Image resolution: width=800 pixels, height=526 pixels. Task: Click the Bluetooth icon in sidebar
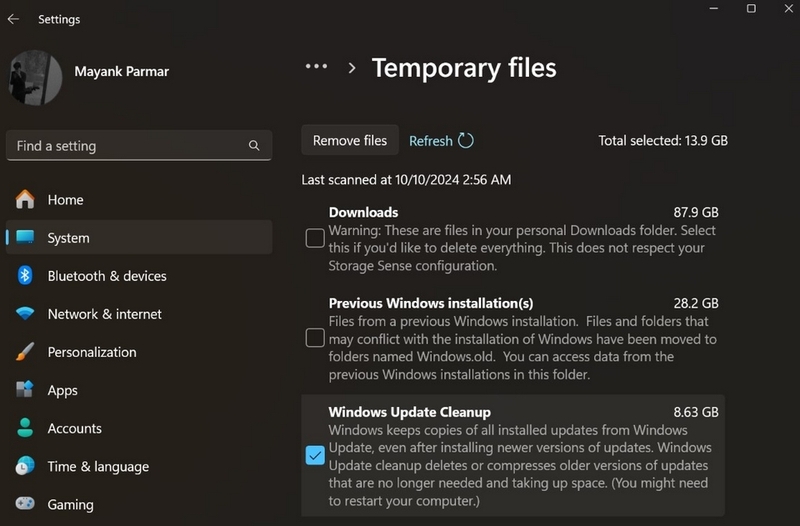click(24, 275)
